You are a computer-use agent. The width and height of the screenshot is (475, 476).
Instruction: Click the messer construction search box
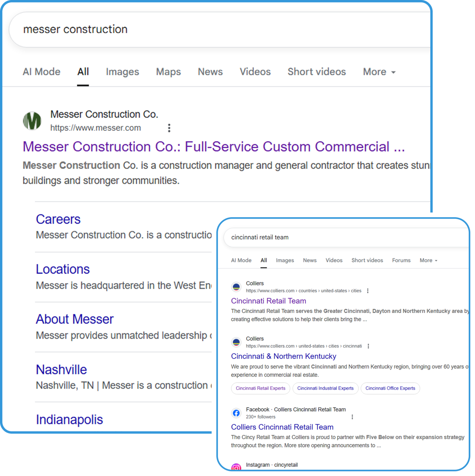(204, 30)
